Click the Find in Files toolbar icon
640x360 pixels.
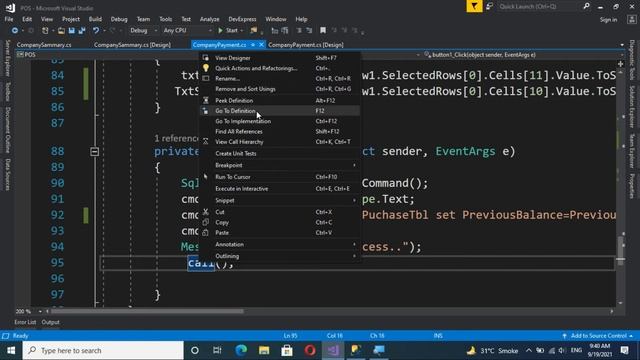point(253,31)
